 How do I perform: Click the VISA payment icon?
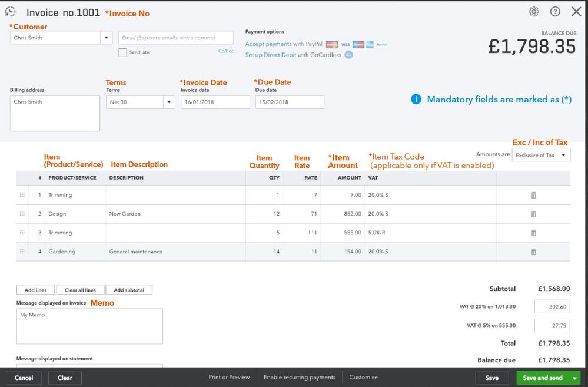pos(346,44)
